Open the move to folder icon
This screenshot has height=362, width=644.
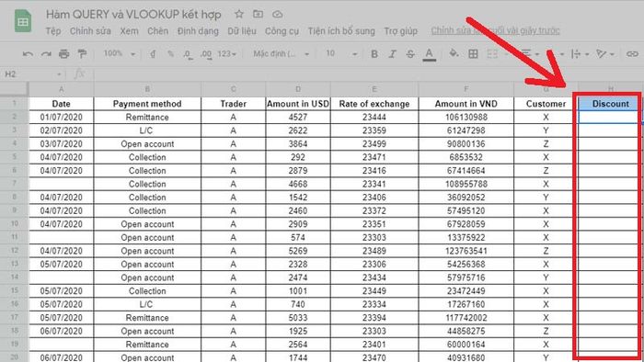click(x=258, y=14)
